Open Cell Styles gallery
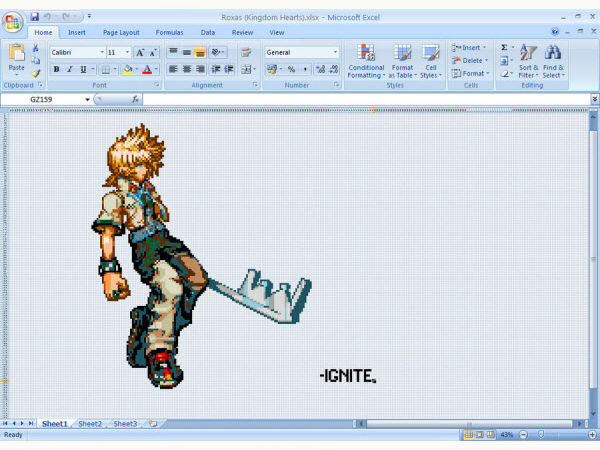The width and height of the screenshot is (600, 450). pos(431,61)
